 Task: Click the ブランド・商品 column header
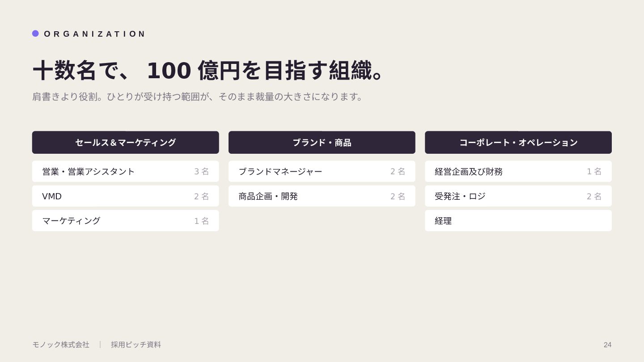(322, 143)
